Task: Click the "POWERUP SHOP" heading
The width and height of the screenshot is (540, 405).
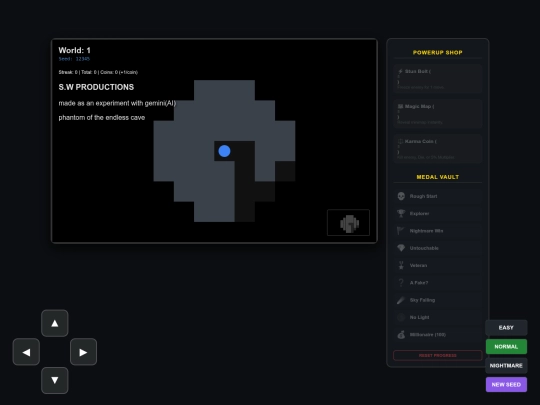Action: [x=437, y=52]
